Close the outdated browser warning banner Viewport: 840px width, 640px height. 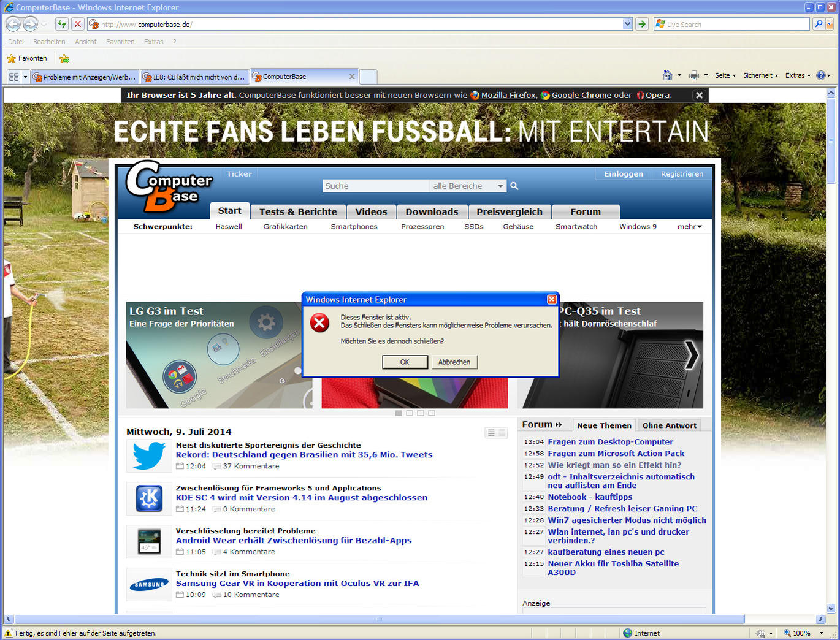click(699, 95)
